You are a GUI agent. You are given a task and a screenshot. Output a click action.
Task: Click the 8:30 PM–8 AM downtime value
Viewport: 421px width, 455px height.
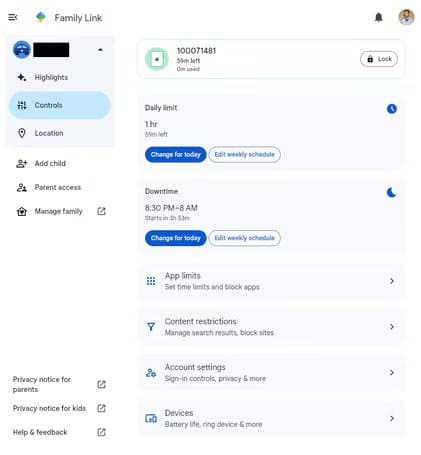(171, 208)
